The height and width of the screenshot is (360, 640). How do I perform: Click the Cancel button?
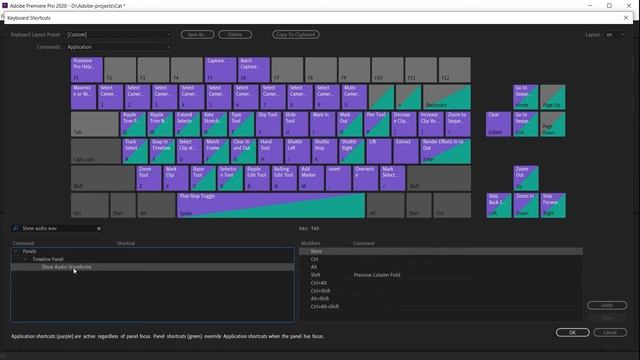click(x=610, y=333)
